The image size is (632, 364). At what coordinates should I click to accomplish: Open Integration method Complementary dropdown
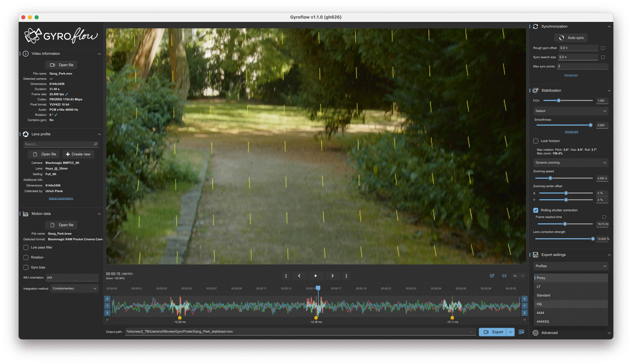tap(74, 288)
